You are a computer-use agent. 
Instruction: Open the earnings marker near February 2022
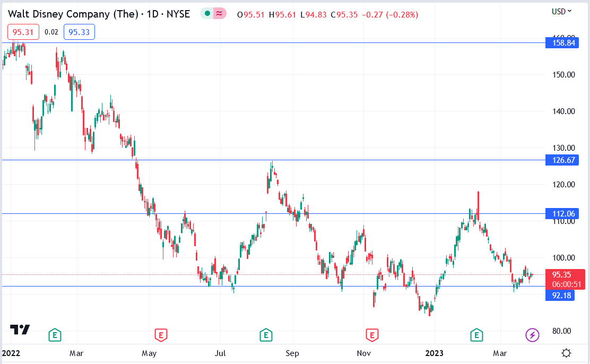pyautogui.click(x=55, y=335)
